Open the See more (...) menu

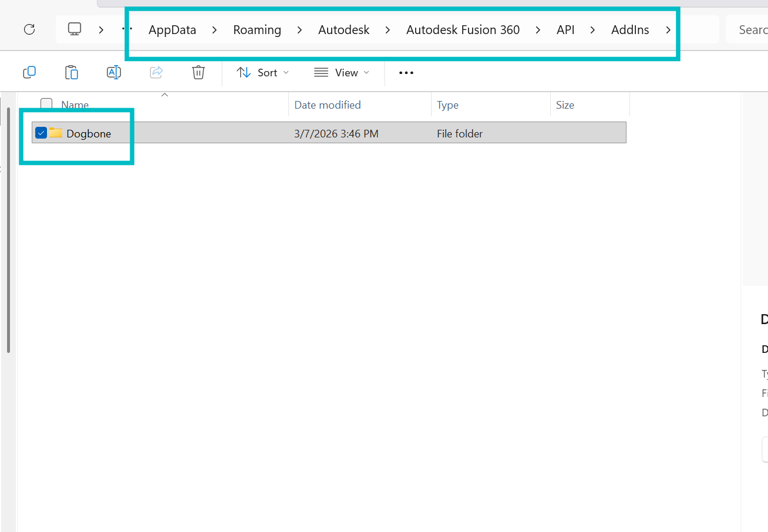pyautogui.click(x=406, y=72)
